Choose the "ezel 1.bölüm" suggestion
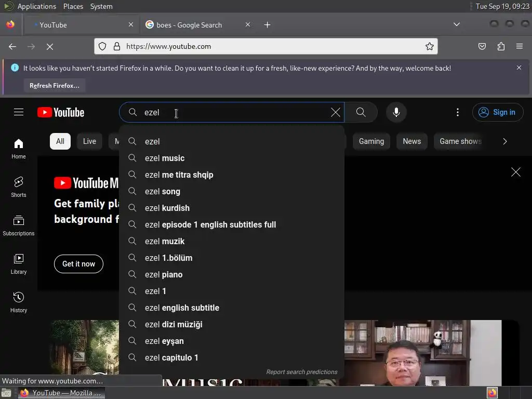 pos(232,258)
